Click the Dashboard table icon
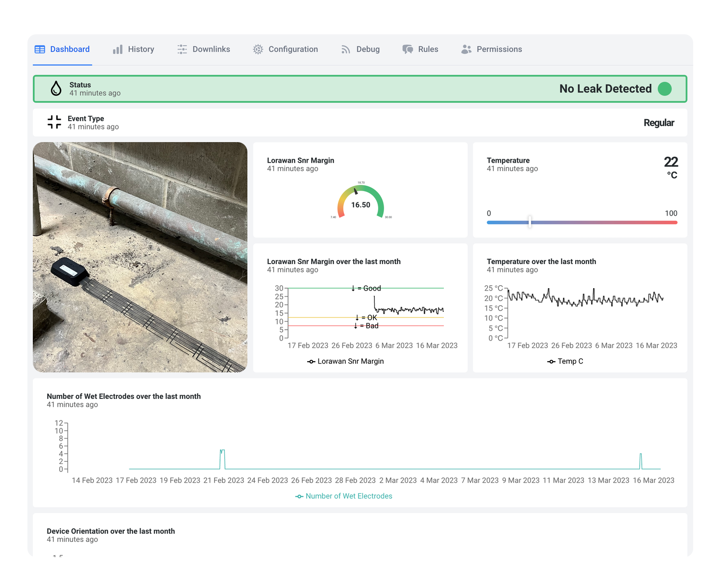The width and height of the screenshot is (727, 588). pyautogui.click(x=40, y=49)
